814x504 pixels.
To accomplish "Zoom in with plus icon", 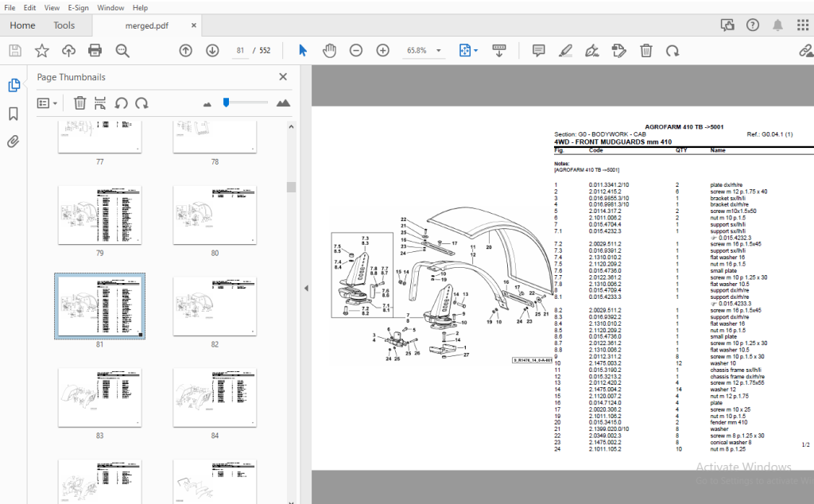I will click(382, 50).
